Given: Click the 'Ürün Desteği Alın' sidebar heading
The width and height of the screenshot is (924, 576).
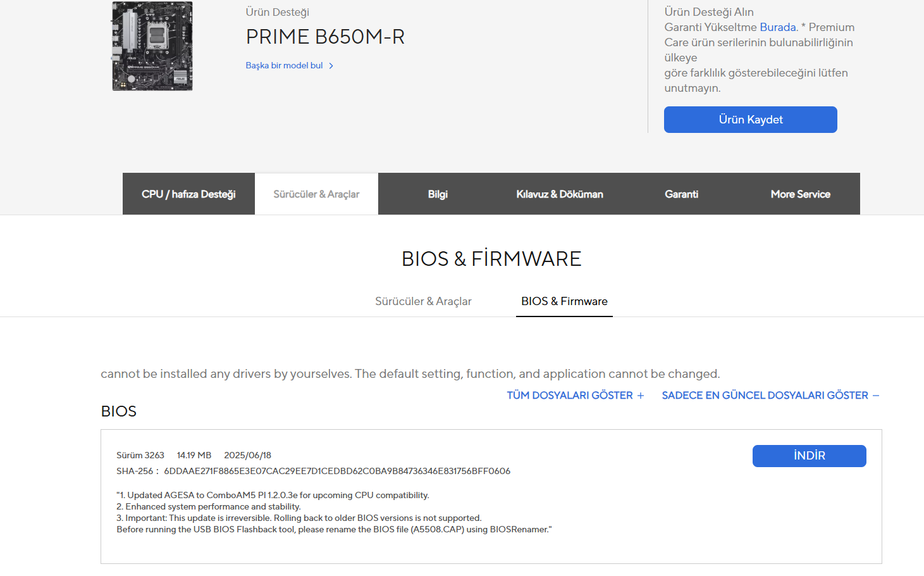Looking at the screenshot, I should pyautogui.click(x=709, y=12).
